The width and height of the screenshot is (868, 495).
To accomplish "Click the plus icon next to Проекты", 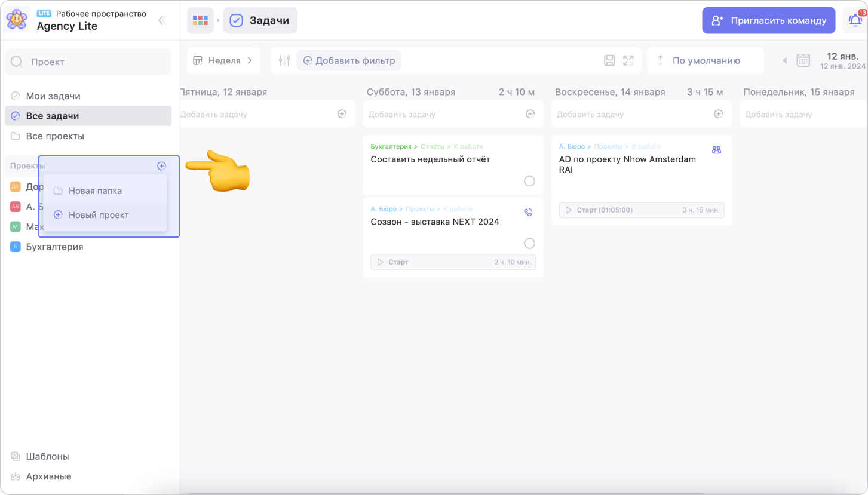I will click(x=161, y=165).
